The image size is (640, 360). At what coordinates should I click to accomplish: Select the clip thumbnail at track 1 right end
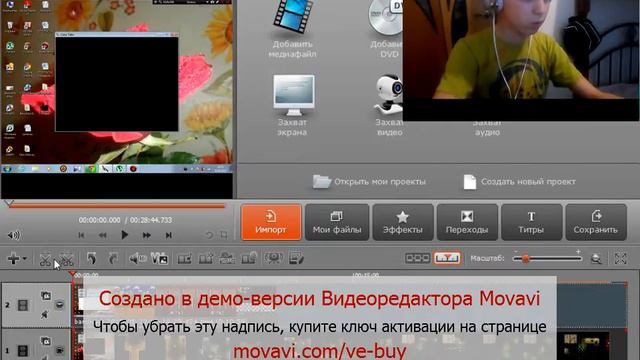583,346
